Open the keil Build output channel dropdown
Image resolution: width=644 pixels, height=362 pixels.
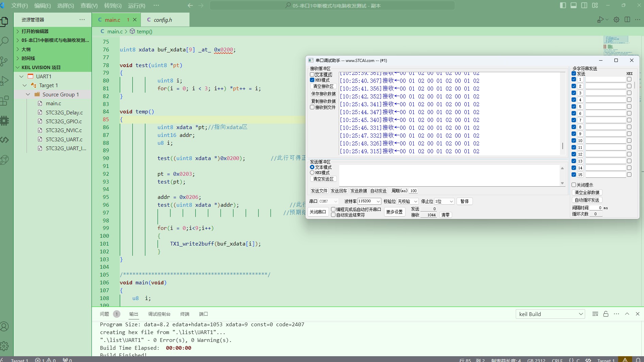(550, 314)
